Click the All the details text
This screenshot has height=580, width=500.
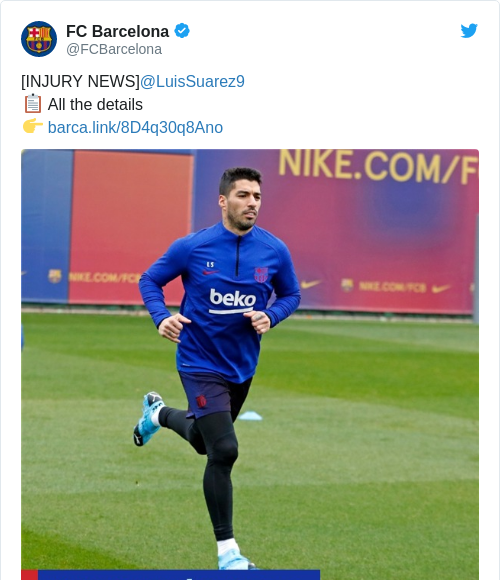click(x=95, y=104)
